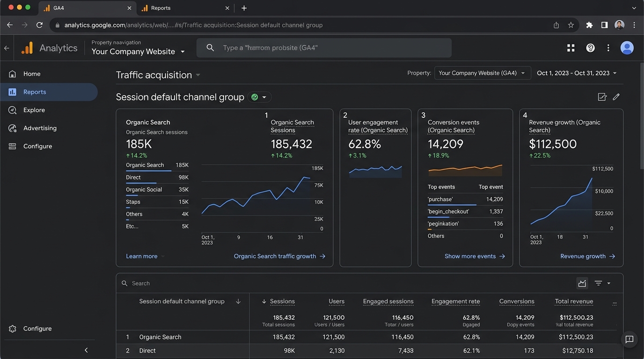The width and height of the screenshot is (644, 359).
Task: Sort by the Conversions column header
Action: tap(517, 302)
